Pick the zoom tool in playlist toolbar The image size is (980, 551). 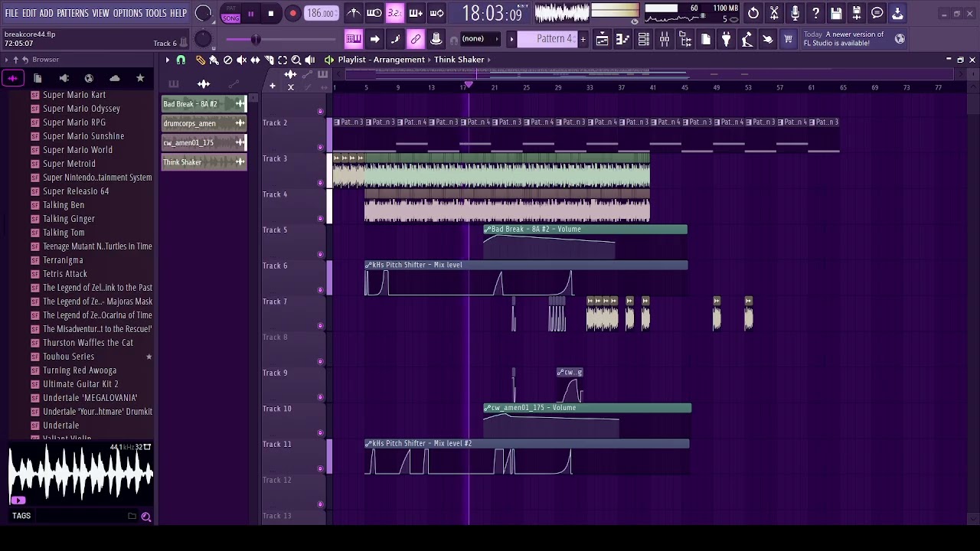coord(296,60)
